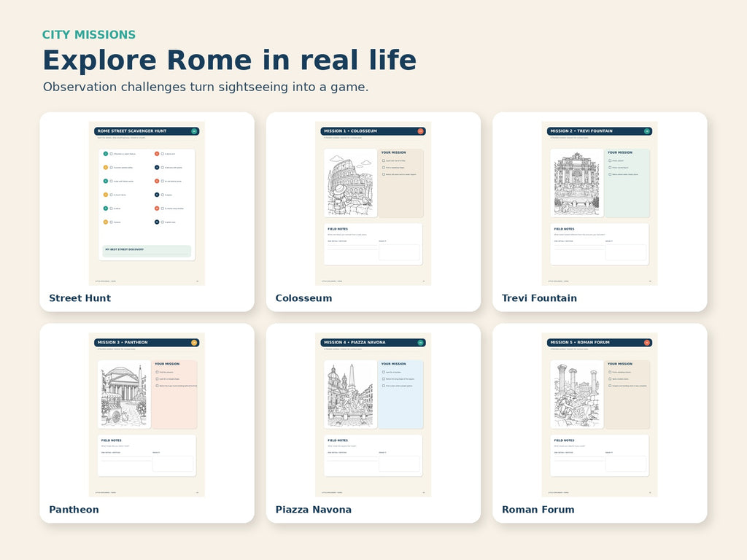Screen dimensions: 747x560
Task: Open the Colosseum mission page thumbnail
Action: coord(373,203)
